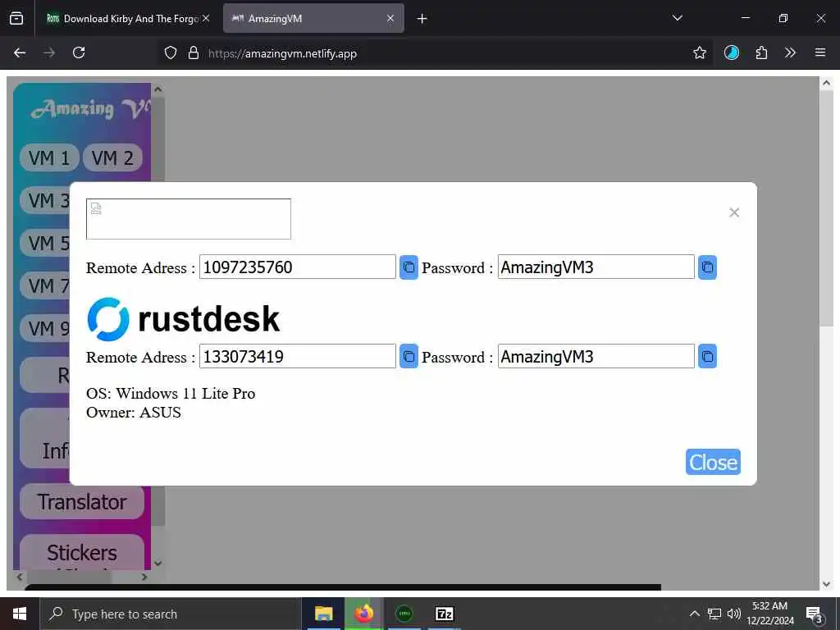Click the tracking protection shield icon
840x630 pixels.
click(171, 53)
